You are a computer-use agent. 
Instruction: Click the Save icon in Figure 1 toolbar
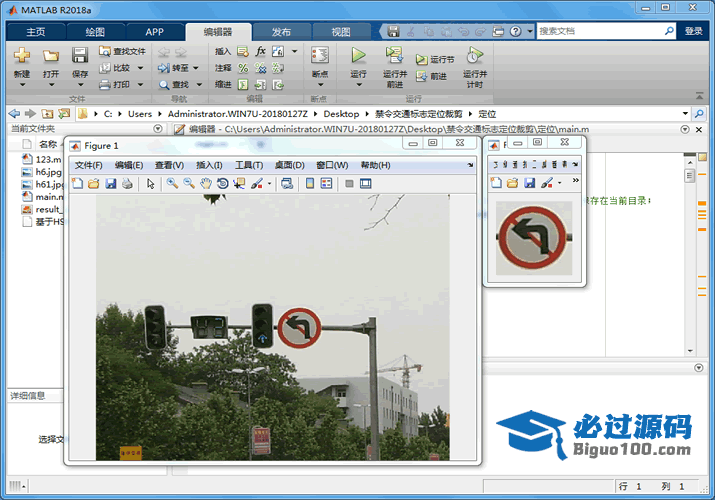(x=110, y=183)
